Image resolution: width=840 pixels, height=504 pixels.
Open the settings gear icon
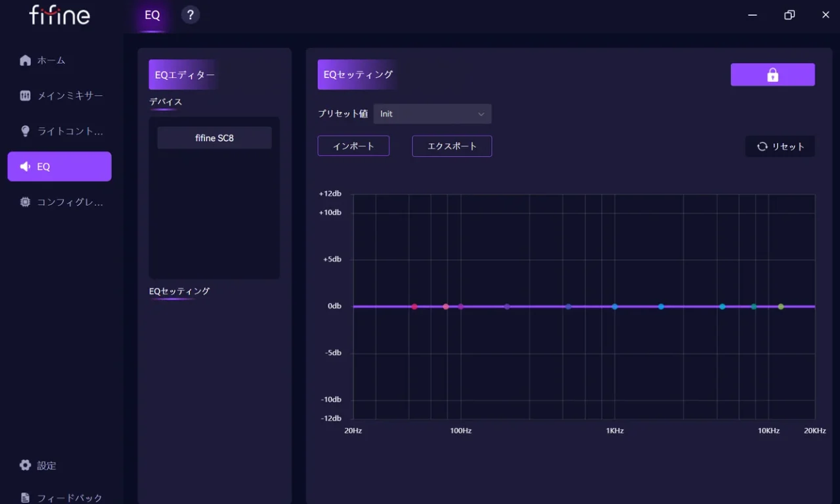tap(25, 465)
